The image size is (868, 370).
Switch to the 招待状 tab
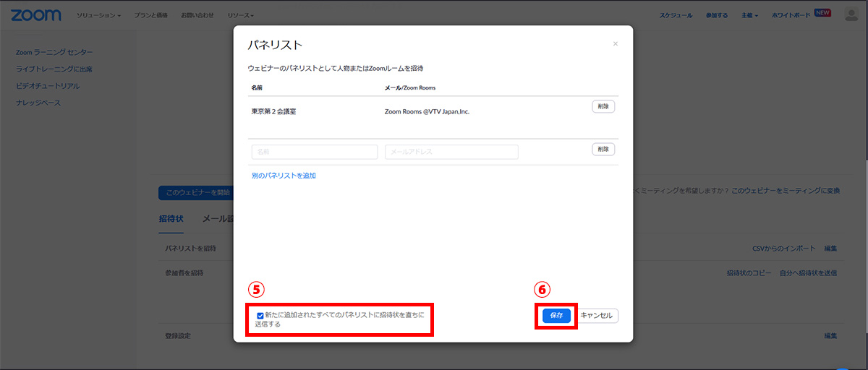[x=171, y=219]
